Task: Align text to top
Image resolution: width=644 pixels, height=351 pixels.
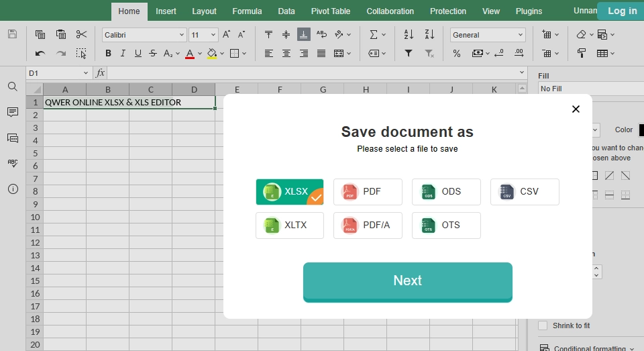Action: coord(268,34)
